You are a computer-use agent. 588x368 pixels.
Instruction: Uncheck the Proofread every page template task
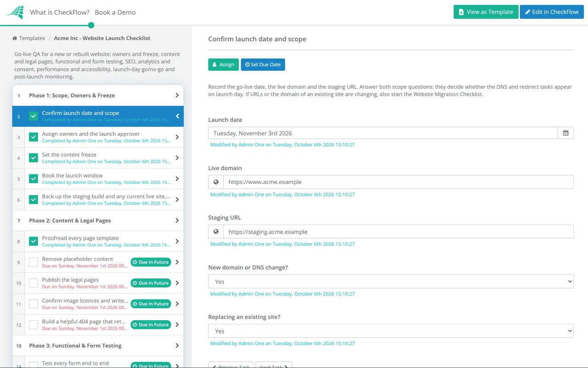click(x=34, y=241)
